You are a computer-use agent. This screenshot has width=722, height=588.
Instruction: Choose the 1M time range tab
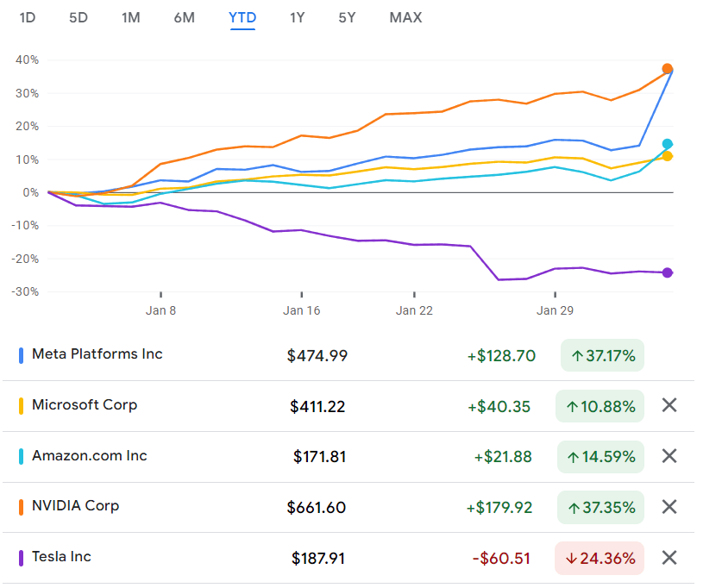tap(130, 17)
